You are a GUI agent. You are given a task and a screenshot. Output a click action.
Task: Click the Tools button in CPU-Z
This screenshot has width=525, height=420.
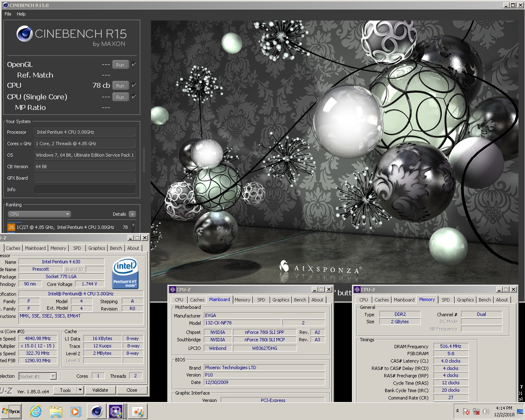(66, 390)
